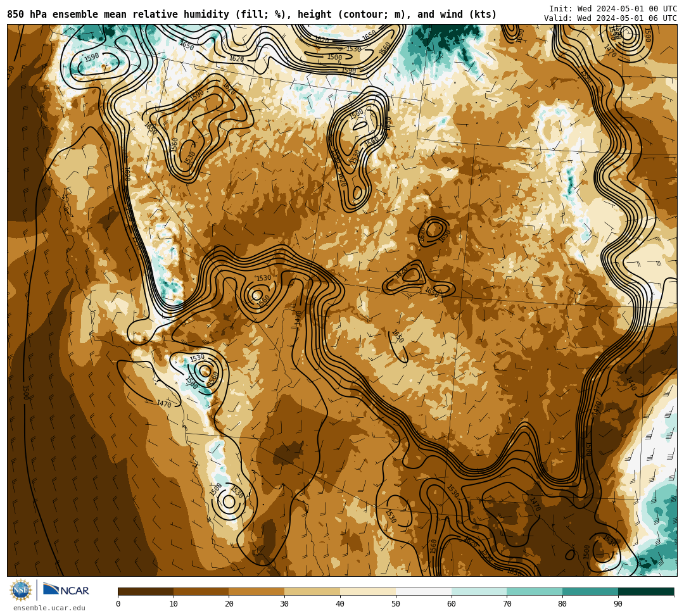Click the colorbar tick label '90'
The image size is (684, 616).
(618, 604)
